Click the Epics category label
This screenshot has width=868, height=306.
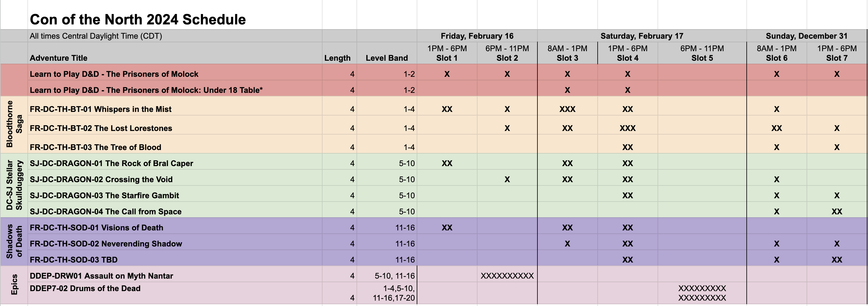coord(14,285)
